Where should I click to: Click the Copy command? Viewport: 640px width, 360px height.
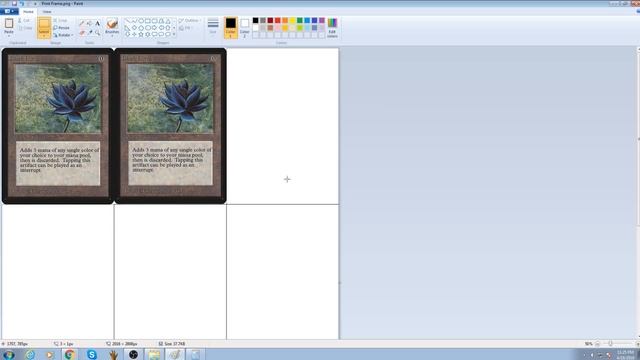25,28
